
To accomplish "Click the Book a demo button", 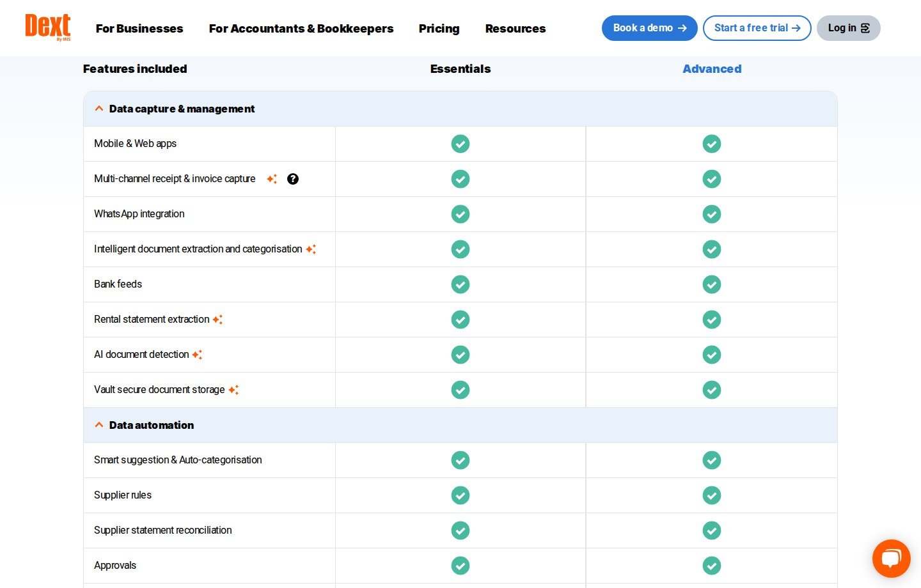I will pos(650,28).
